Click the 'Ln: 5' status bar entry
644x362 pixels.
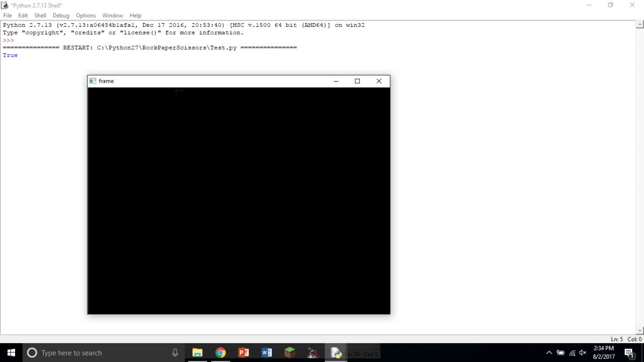(617, 339)
